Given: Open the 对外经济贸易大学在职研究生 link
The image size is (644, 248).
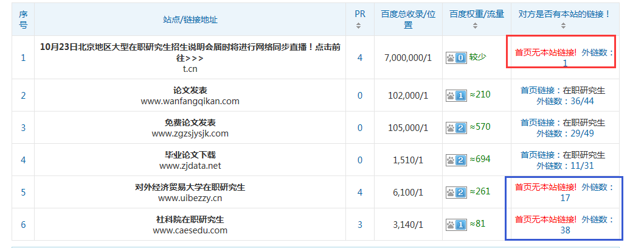Looking at the screenshot, I should click(x=190, y=187).
